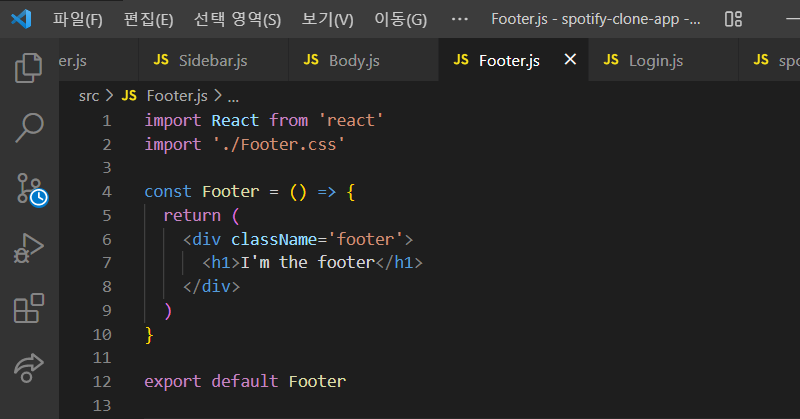Image resolution: width=800 pixels, height=419 pixels.
Task: Switch to the Body.js tab
Action: click(363, 60)
